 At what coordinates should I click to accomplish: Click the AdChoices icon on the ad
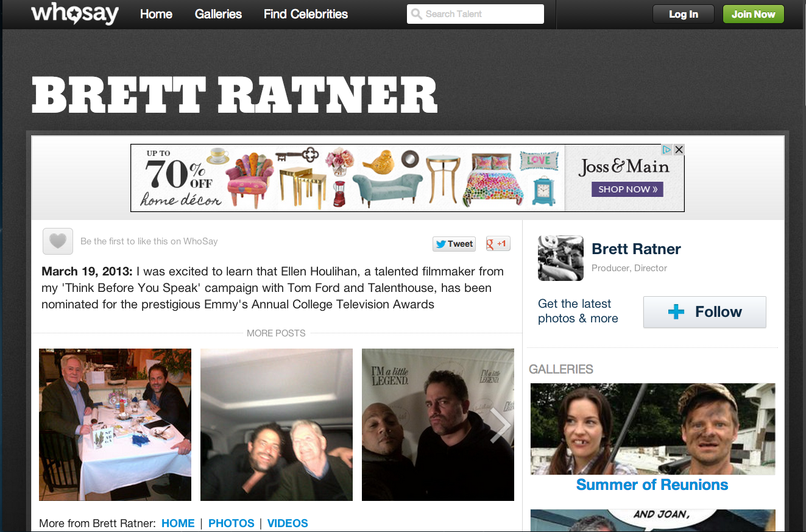(667, 149)
